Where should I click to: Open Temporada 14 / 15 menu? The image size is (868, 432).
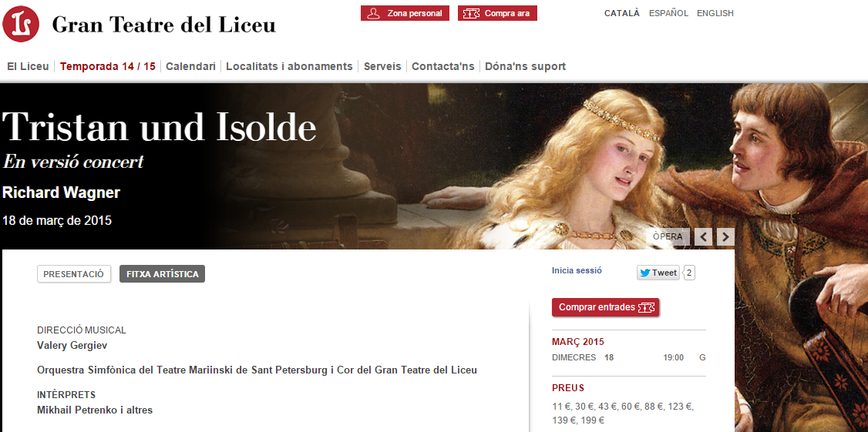point(107,66)
